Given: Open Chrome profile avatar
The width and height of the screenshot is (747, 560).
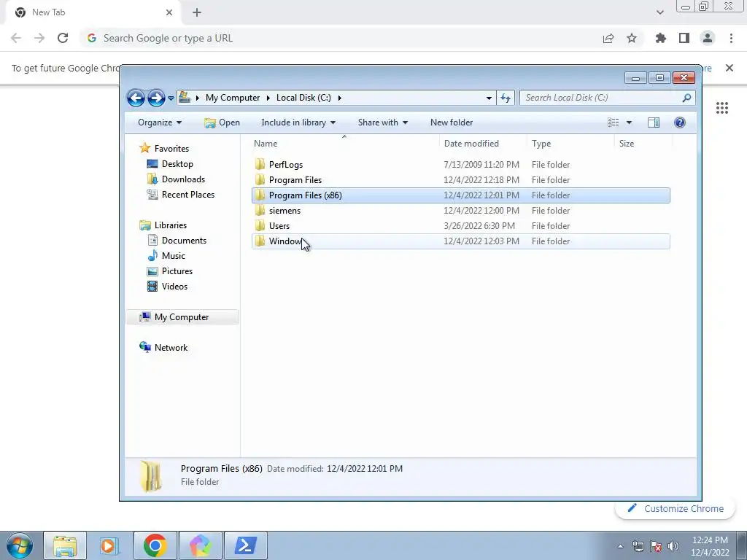Looking at the screenshot, I should tap(708, 38).
